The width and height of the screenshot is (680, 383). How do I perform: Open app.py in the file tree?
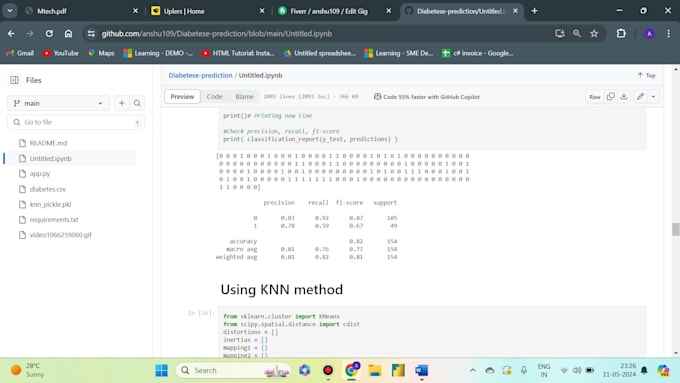pos(40,173)
